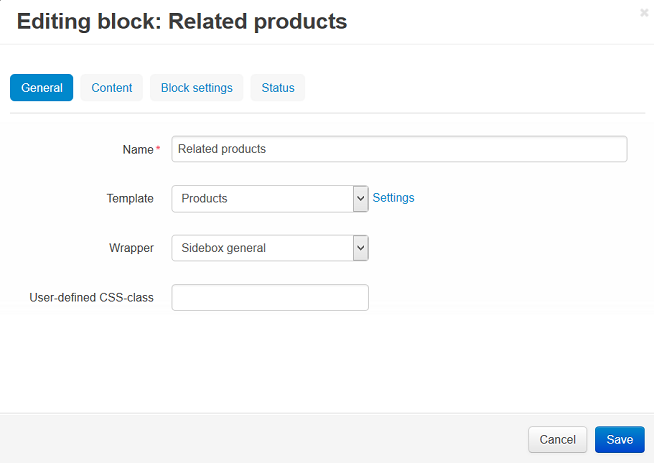Image resolution: width=654 pixels, height=463 pixels.
Task: Click the User-defined CSS-class label
Action: point(91,297)
